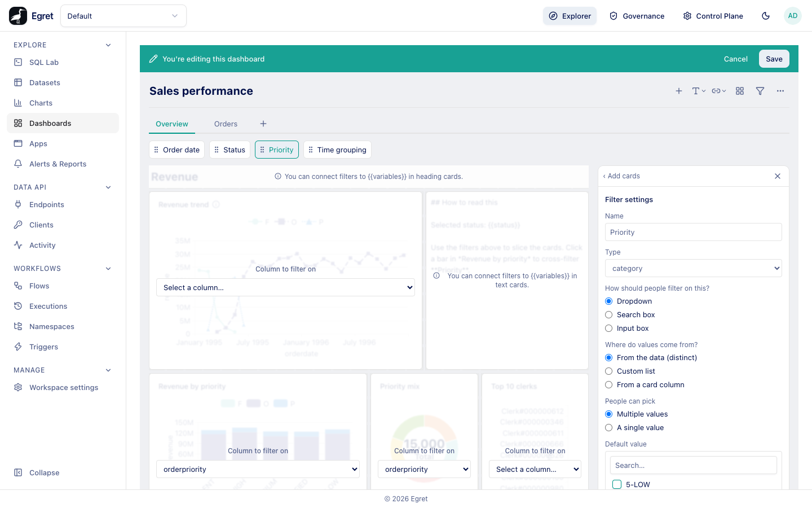Open Charts from the sidebar
Image resolution: width=812 pixels, height=508 pixels.
(63, 103)
